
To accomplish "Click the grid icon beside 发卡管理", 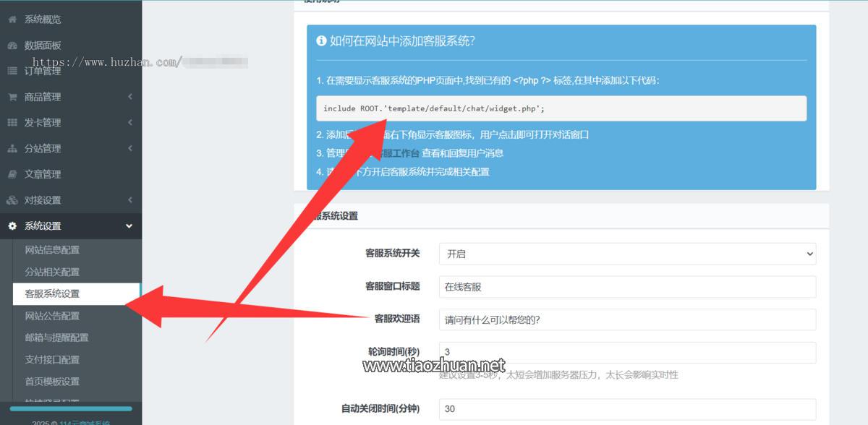I will (12, 123).
